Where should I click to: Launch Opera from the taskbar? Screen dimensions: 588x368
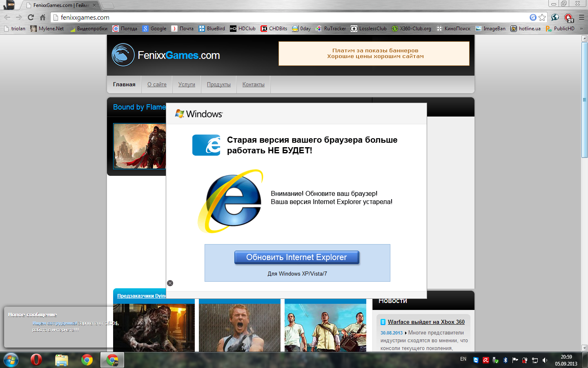click(x=36, y=360)
